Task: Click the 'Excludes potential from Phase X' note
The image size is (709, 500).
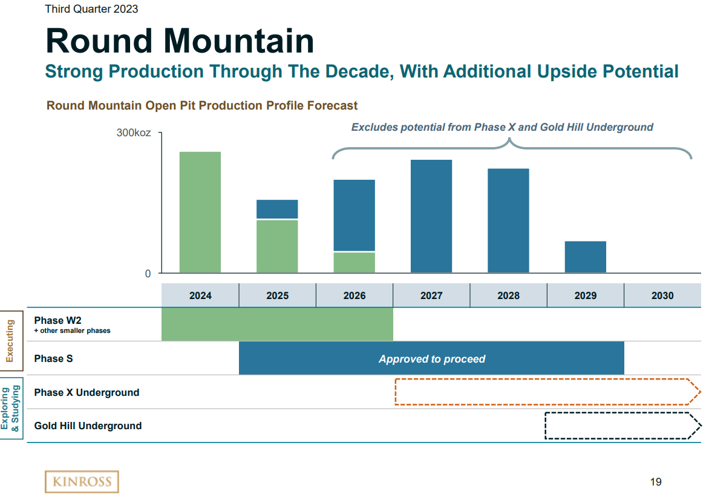Action: click(502, 127)
